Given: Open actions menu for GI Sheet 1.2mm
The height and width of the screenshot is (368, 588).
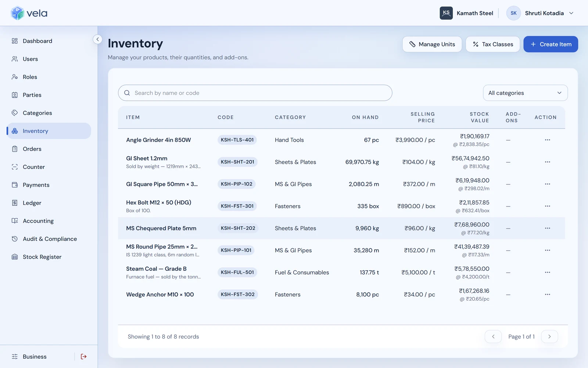Looking at the screenshot, I should point(547,162).
